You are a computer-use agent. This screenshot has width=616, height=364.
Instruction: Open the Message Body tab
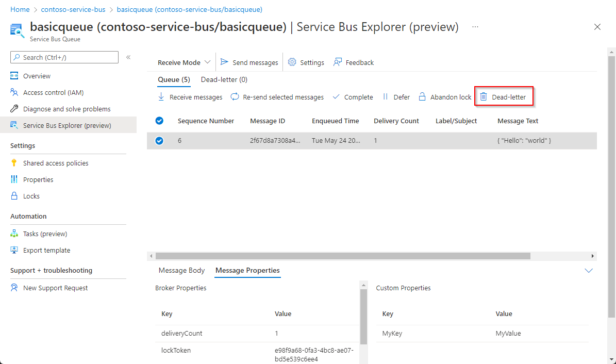(181, 271)
